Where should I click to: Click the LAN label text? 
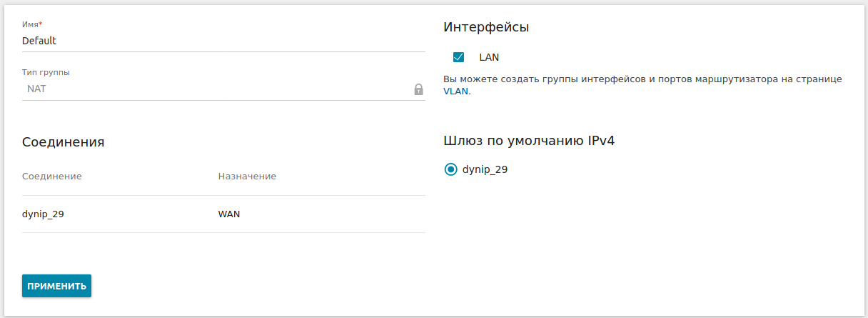(x=489, y=57)
